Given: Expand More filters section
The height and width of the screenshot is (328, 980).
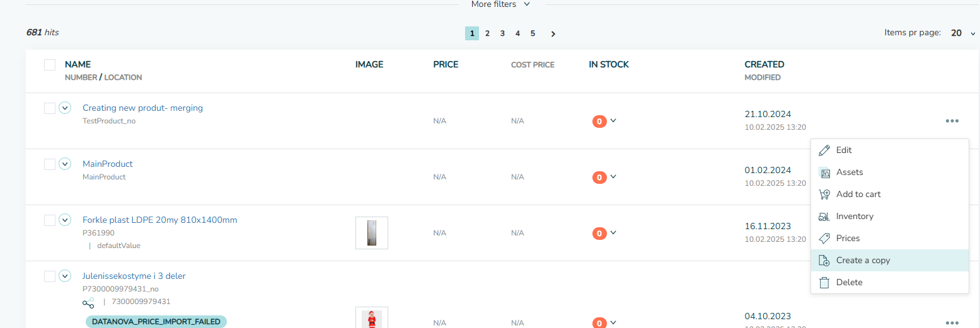Looking at the screenshot, I should pos(500,4).
